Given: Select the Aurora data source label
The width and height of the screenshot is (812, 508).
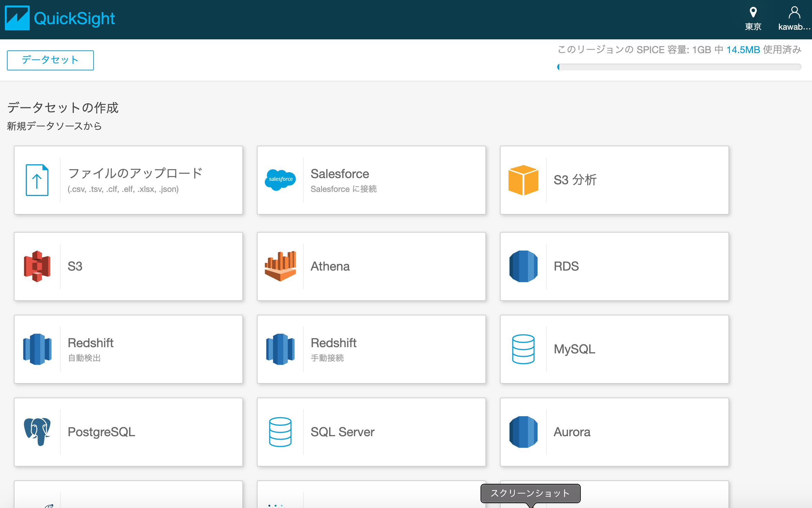Looking at the screenshot, I should coord(572,432).
